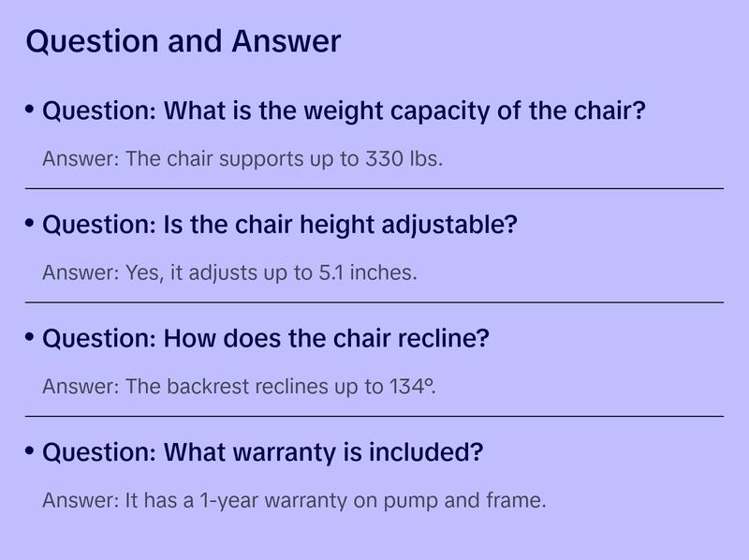749x560 pixels.
Task: Click the bullet beside the warranty question
Action: pos(30,451)
